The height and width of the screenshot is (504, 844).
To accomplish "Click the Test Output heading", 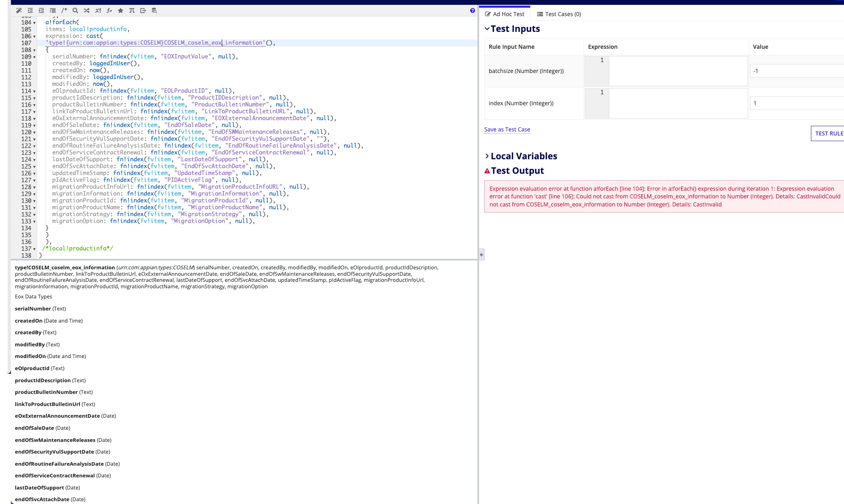I will point(517,171).
